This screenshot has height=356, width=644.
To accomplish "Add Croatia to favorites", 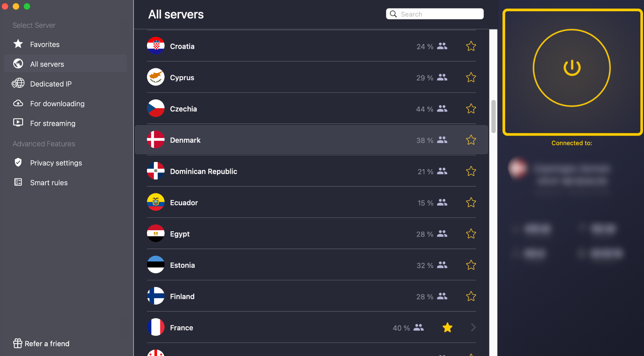I will pyautogui.click(x=471, y=46).
